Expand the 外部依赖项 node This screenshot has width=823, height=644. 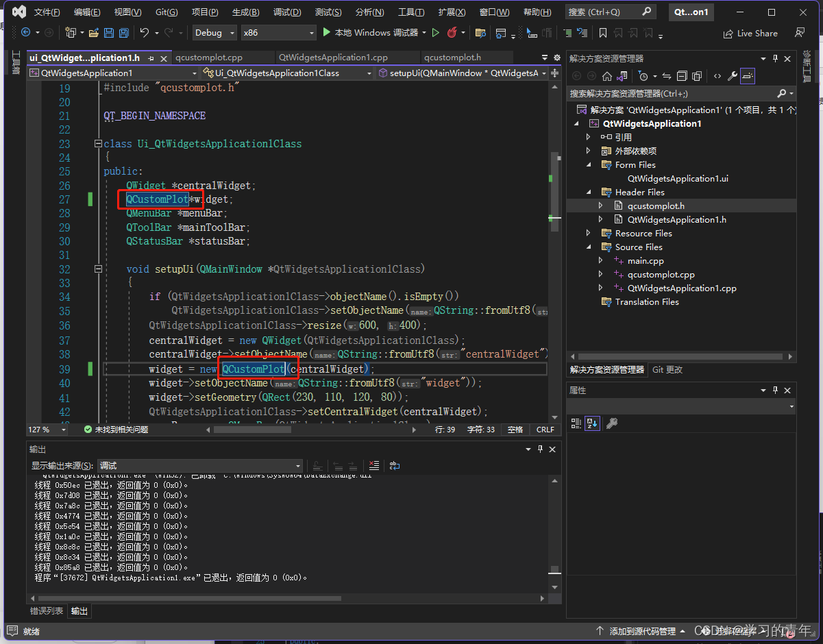[588, 151]
